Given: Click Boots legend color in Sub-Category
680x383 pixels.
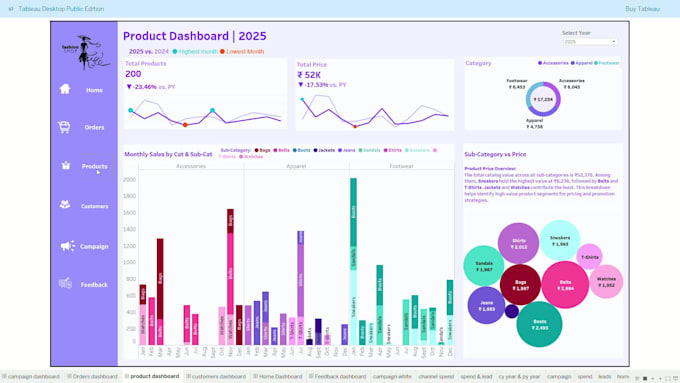Looking at the screenshot, I should click(x=295, y=150).
